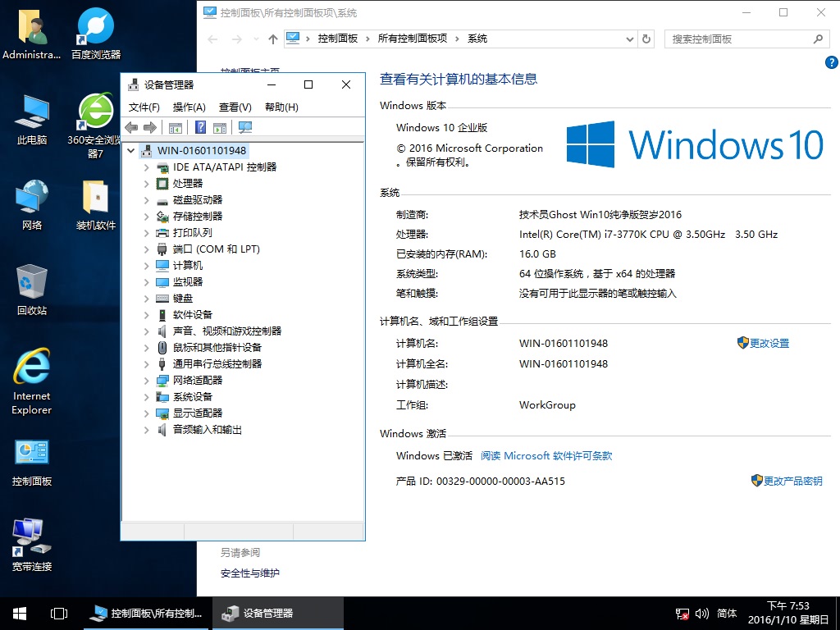Click 所有控制面板项 in the breadcrumb

413,39
